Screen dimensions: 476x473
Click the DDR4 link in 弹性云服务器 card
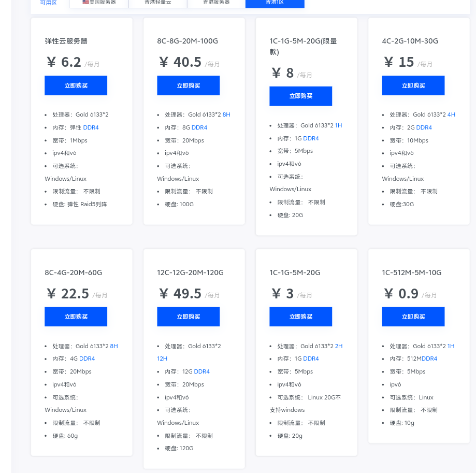tap(91, 127)
